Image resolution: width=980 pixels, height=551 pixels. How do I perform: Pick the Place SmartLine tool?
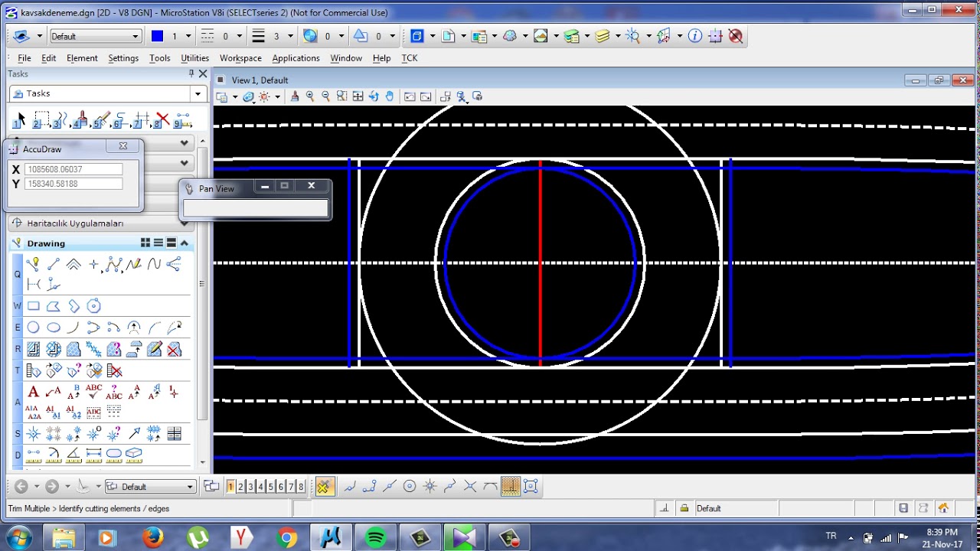coord(32,265)
